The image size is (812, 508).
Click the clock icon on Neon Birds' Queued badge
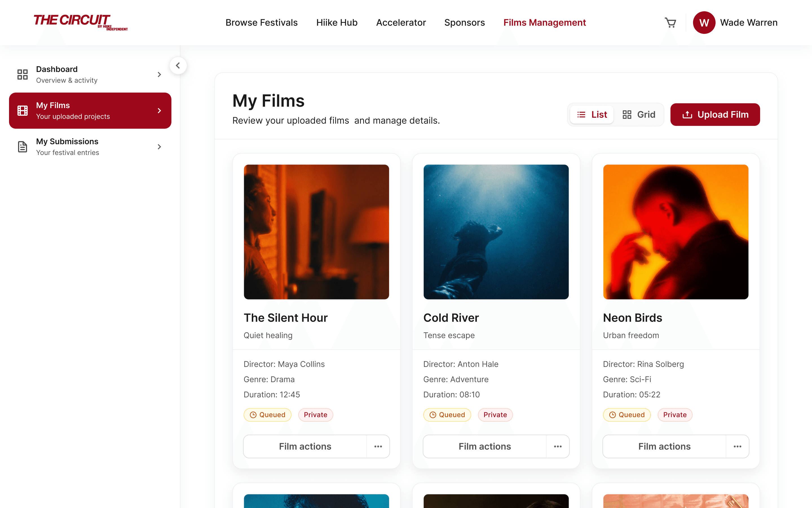pos(612,415)
